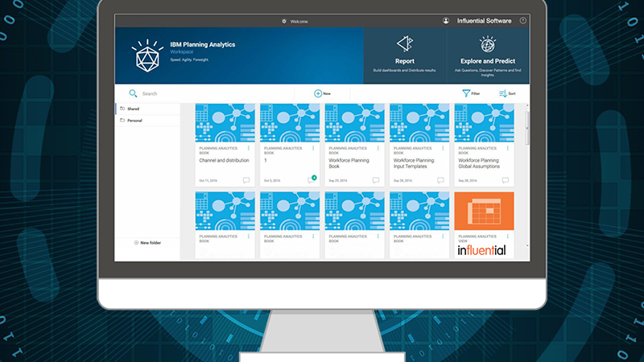Click the Oct 11, 2016 date
Image resolution: width=644 pixels, height=362 pixels.
coord(208,180)
